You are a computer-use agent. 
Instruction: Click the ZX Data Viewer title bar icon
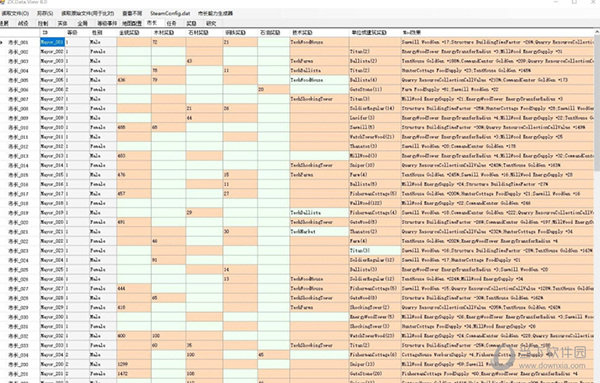coord(3,2)
